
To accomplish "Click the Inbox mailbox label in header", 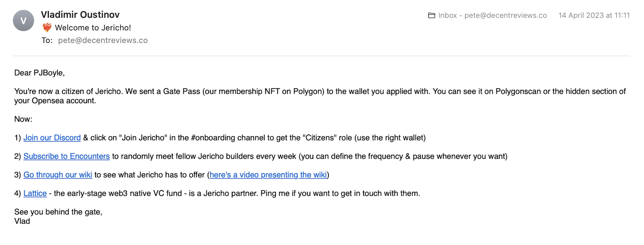I will click(492, 15).
